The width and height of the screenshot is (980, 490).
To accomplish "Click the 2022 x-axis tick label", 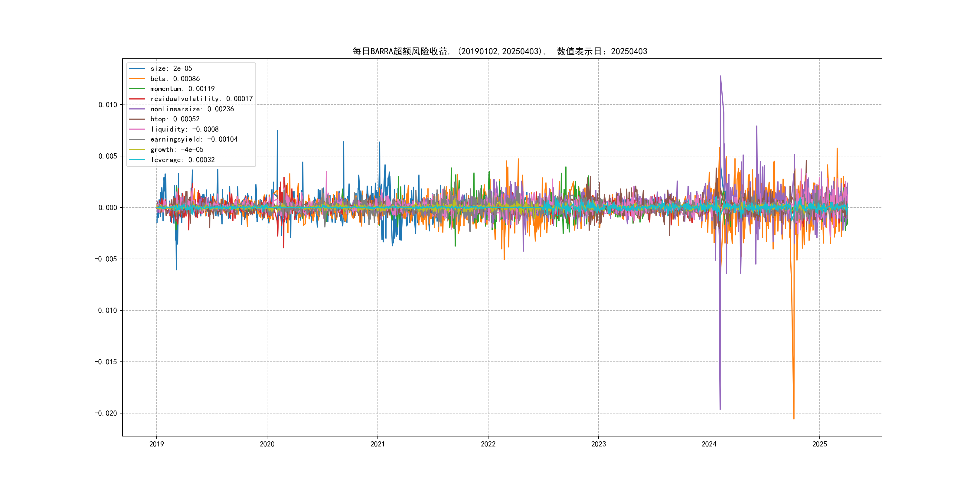I will pos(488,444).
